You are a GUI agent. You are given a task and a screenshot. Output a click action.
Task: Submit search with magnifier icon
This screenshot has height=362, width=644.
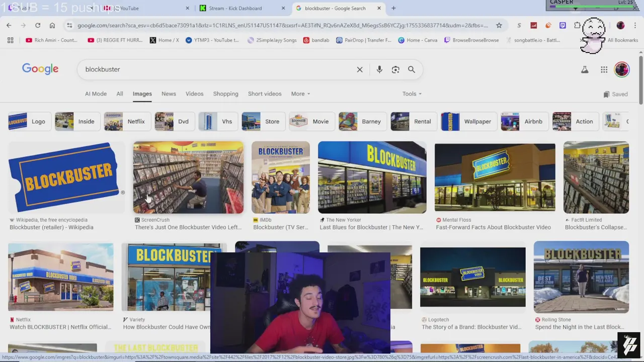(x=412, y=69)
